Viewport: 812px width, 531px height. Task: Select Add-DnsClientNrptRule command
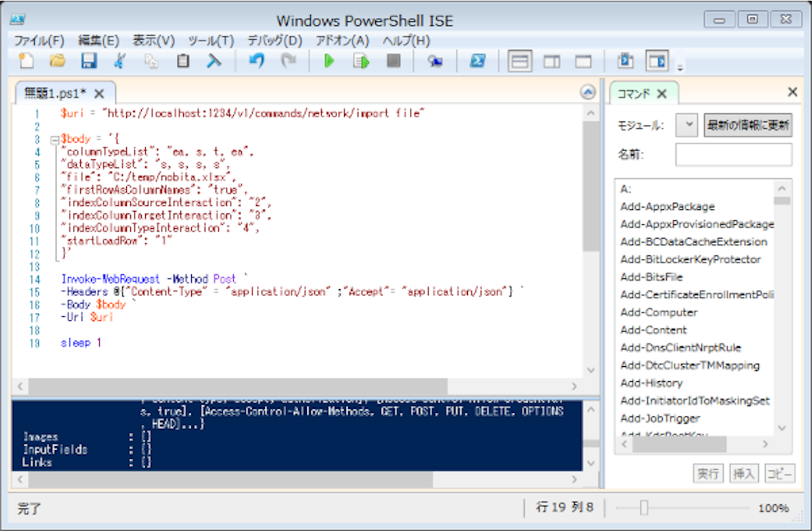[x=680, y=347]
